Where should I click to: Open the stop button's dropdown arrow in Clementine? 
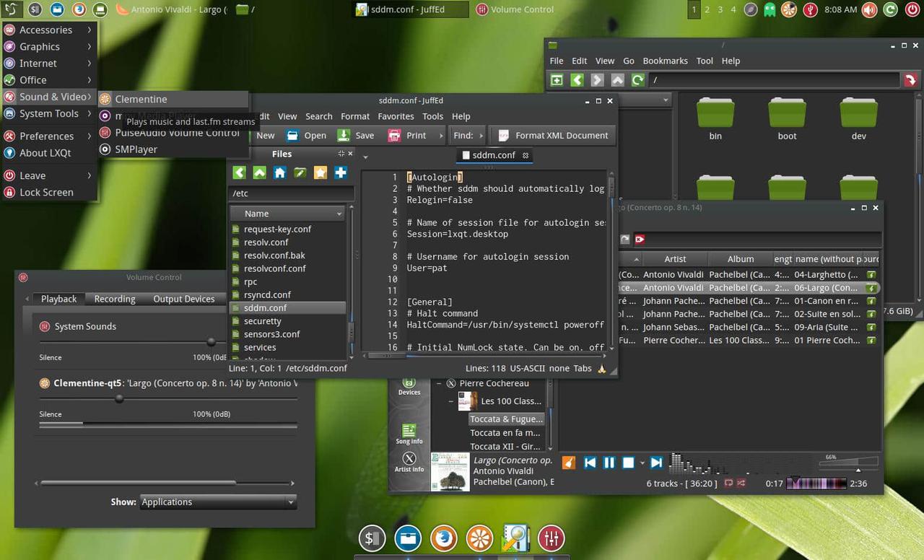pyautogui.click(x=642, y=463)
